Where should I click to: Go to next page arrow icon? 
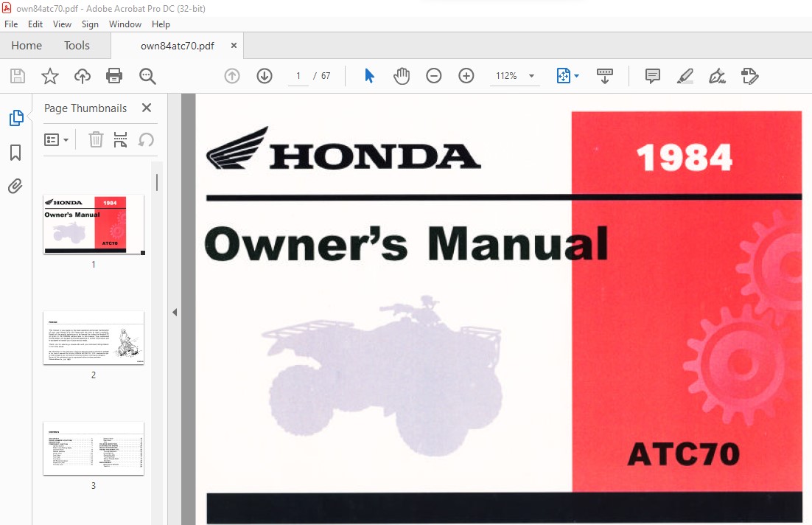pos(265,76)
